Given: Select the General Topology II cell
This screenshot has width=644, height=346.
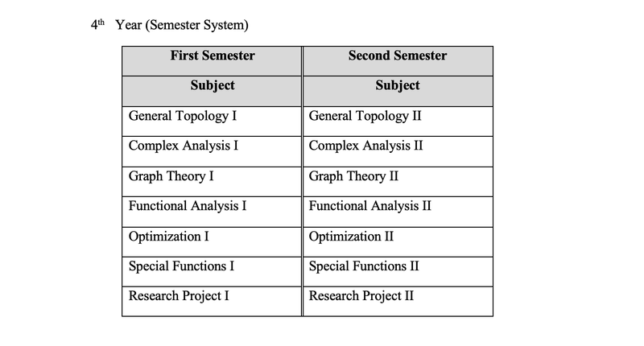Looking at the screenshot, I should pos(398,122).
